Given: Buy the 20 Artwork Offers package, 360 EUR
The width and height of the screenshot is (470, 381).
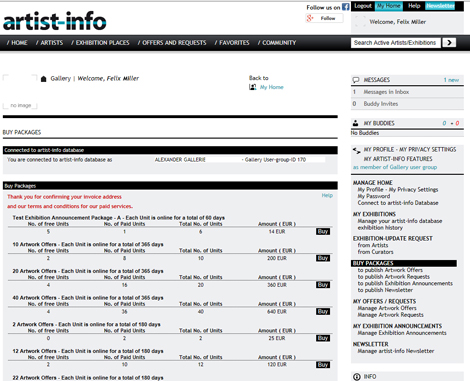Looking at the screenshot, I should coord(323,285).
